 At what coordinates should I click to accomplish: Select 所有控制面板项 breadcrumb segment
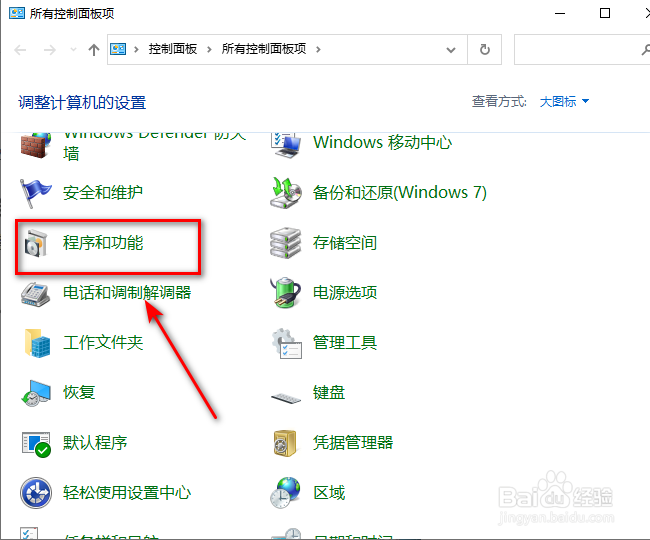point(264,49)
